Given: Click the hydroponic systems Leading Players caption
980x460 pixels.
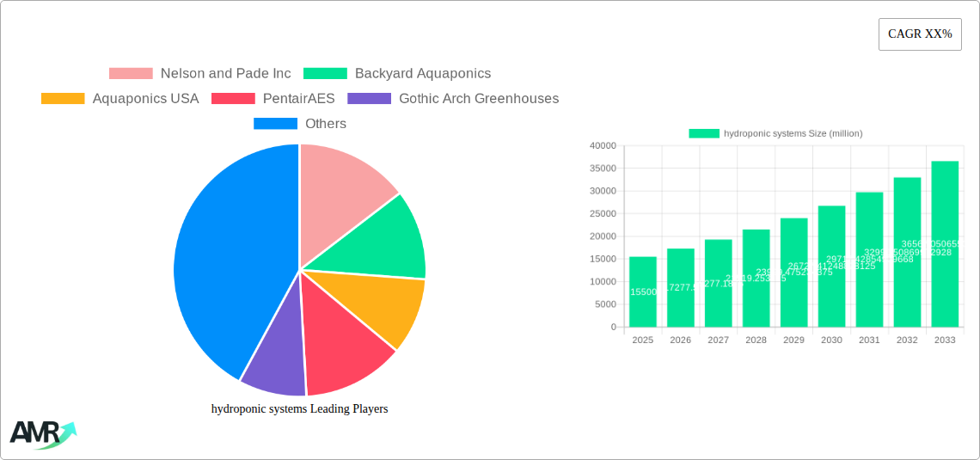Looking at the screenshot, I should pyautogui.click(x=299, y=409).
